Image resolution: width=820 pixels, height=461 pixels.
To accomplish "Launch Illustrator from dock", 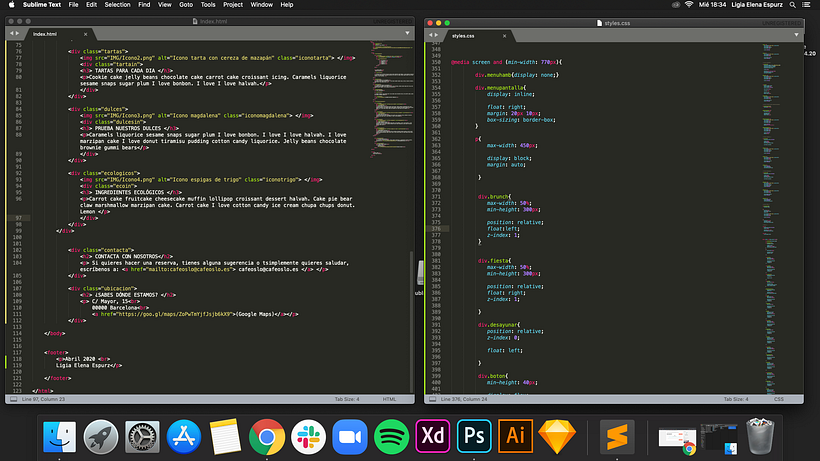I will tap(516, 436).
